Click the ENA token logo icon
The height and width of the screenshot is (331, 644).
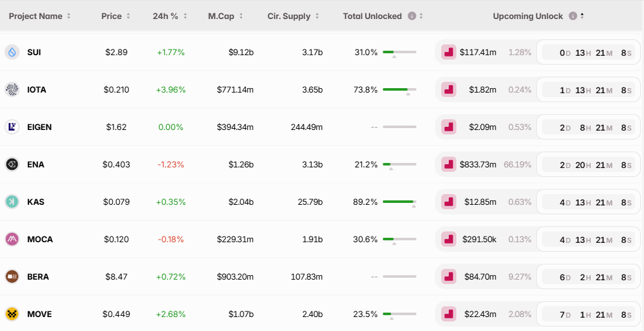tap(12, 164)
